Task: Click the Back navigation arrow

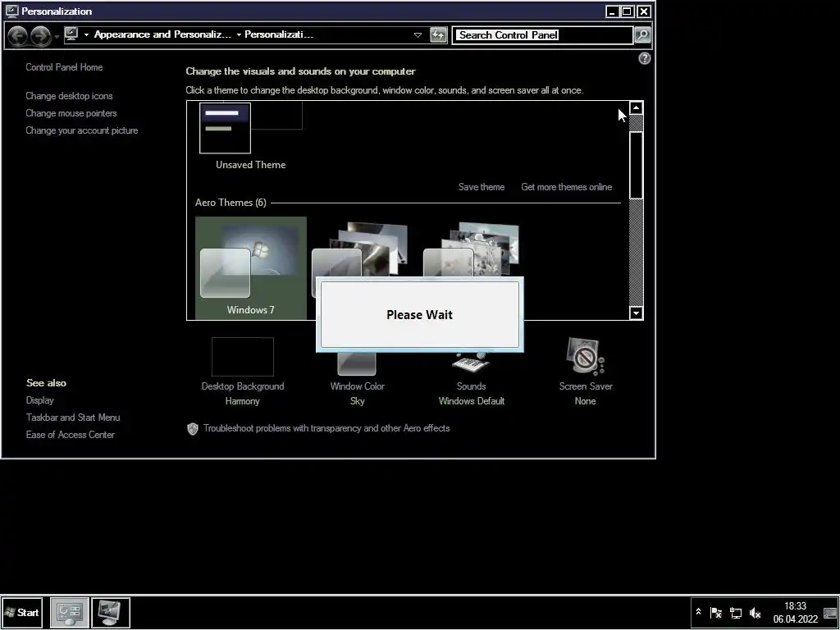Action: coord(18,36)
